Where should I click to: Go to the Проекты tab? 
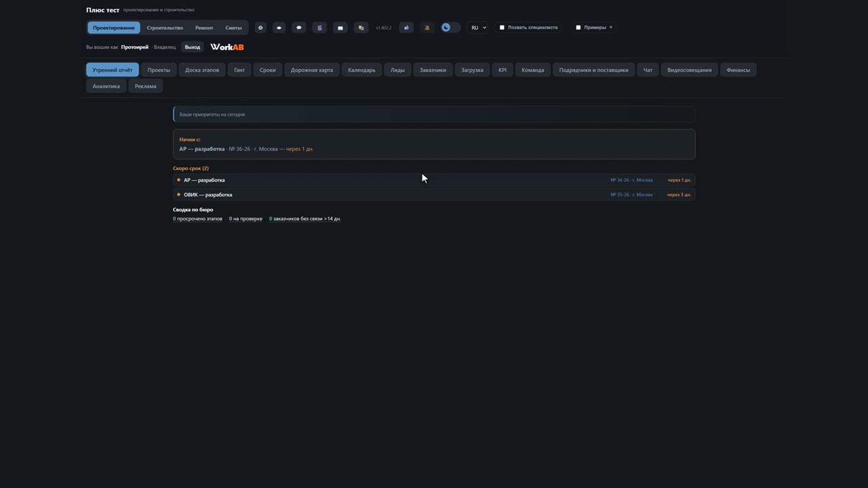159,70
